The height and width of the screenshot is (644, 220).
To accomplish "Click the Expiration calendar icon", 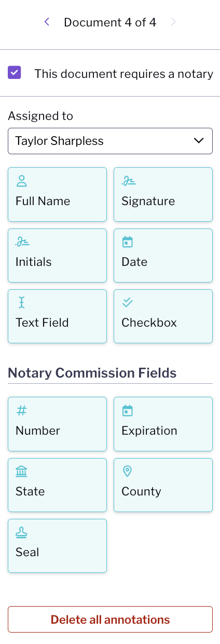I will tap(127, 411).
